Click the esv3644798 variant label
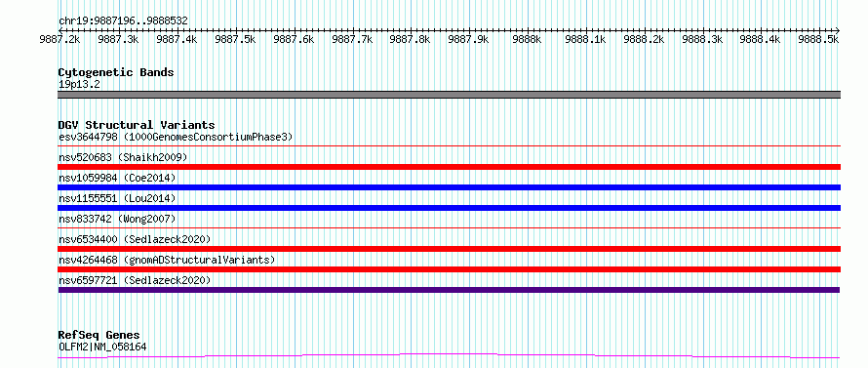This screenshot has width=868, height=368. pyautogui.click(x=176, y=137)
